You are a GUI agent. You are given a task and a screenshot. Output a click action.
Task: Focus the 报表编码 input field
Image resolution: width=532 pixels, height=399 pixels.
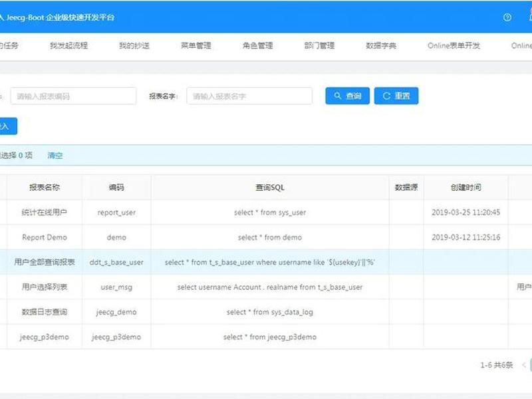tap(73, 96)
